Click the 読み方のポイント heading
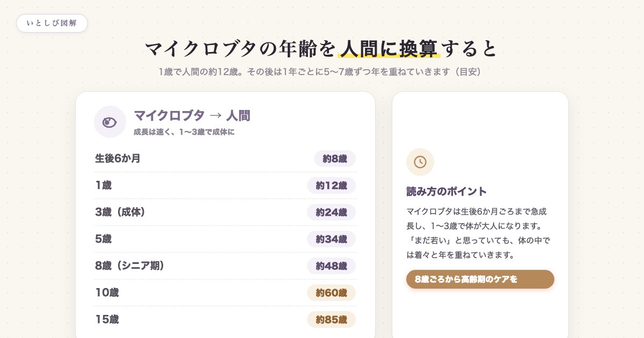This screenshot has width=644, height=338. coord(447,191)
